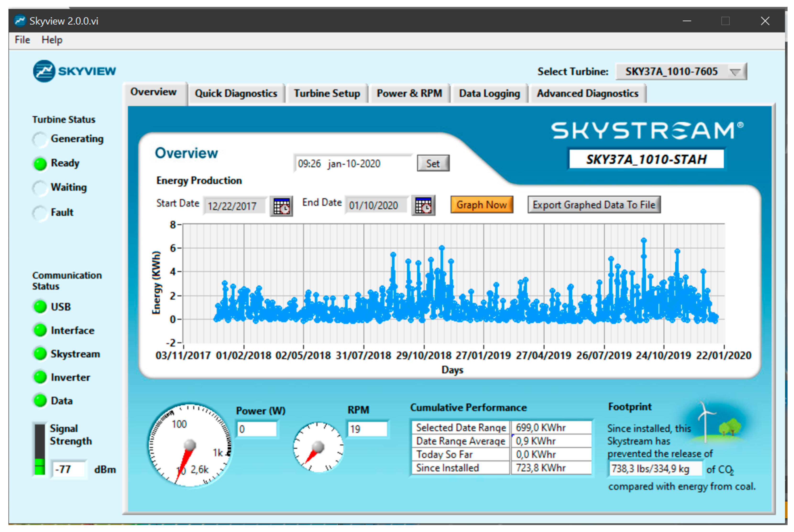Click the Skyview logo icon

(44, 71)
